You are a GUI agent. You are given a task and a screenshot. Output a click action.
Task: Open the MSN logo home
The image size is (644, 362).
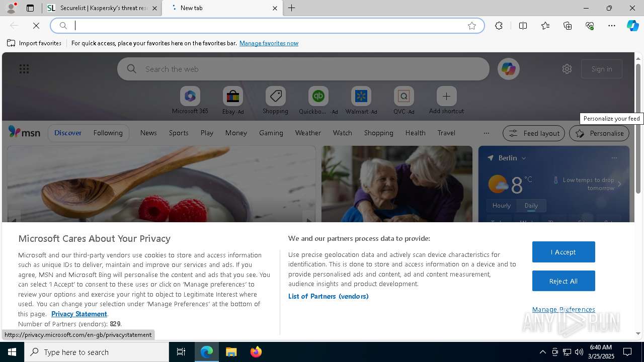click(24, 132)
